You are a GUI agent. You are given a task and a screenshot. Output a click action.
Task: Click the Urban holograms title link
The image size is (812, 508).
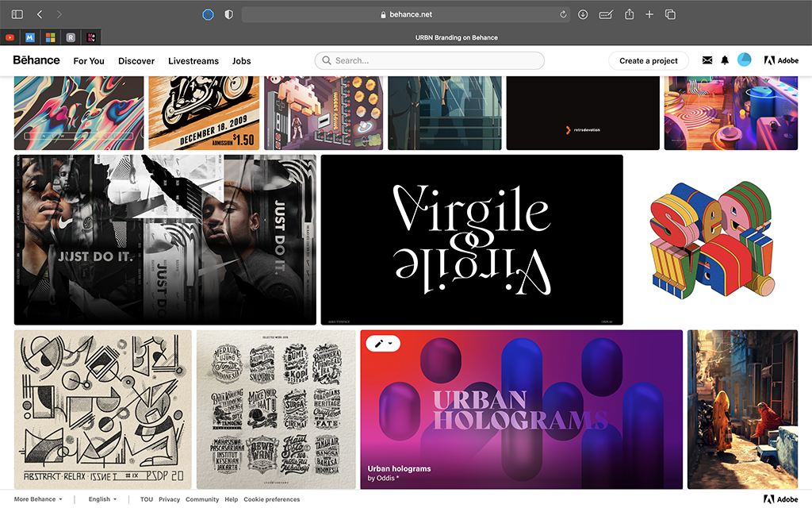click(400, 468)
